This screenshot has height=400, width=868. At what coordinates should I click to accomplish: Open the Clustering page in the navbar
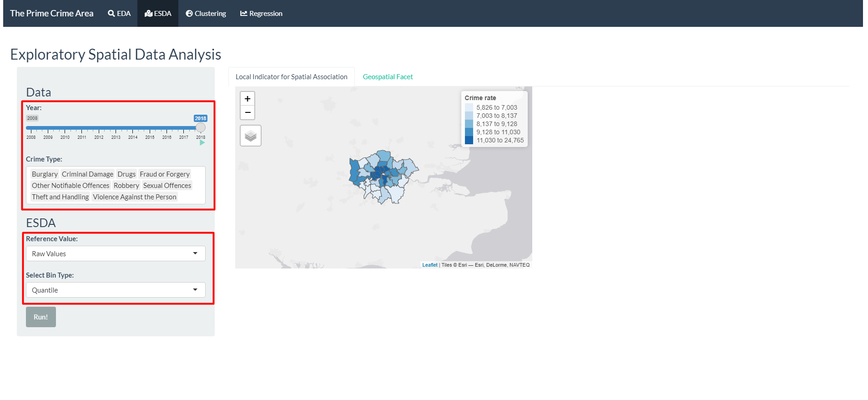click(206, 14)
